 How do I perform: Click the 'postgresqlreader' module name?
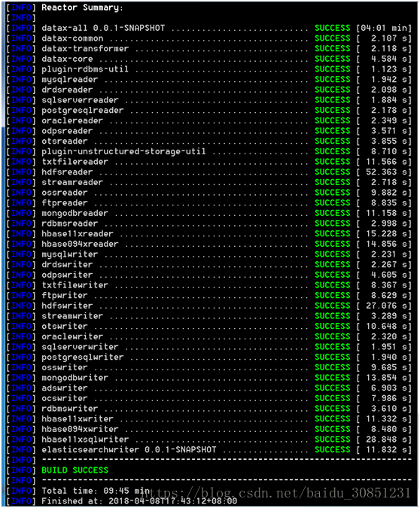(x=83, y=111)
